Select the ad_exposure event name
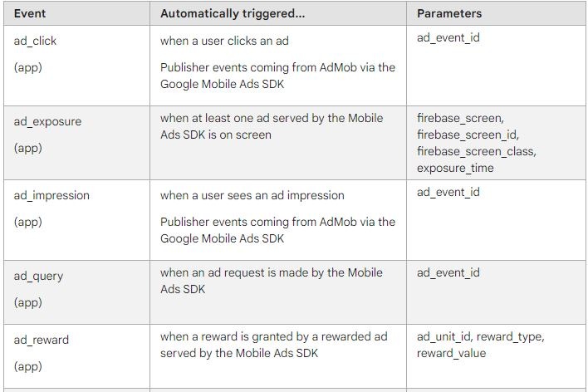 point(47,121)
